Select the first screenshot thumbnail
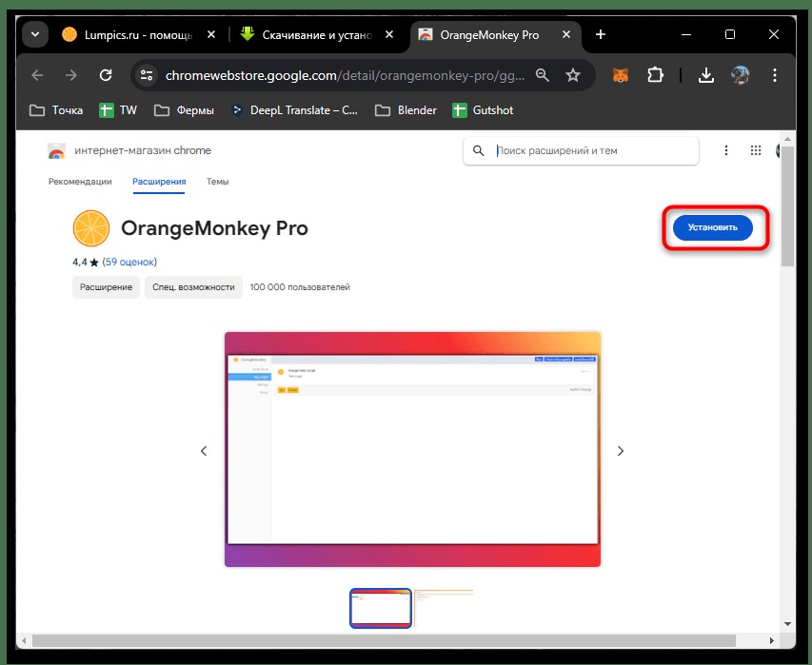The height and width of the screenshot is (665, 812). pos(381,609)
